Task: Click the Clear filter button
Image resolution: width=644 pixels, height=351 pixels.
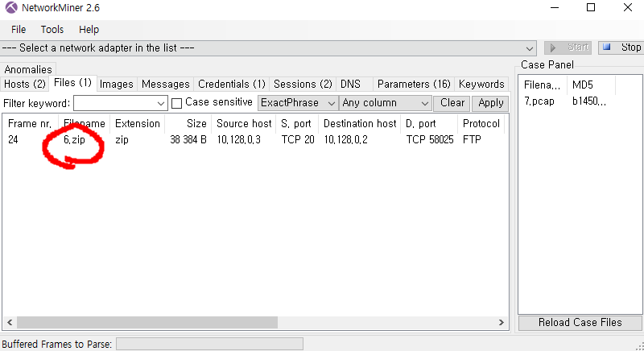Action: click(452, 103)
